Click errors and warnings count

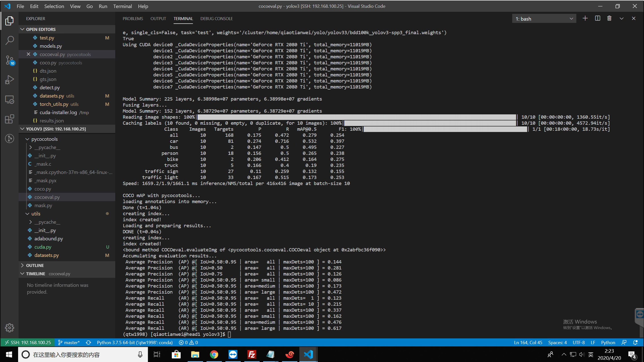(189, 343)
